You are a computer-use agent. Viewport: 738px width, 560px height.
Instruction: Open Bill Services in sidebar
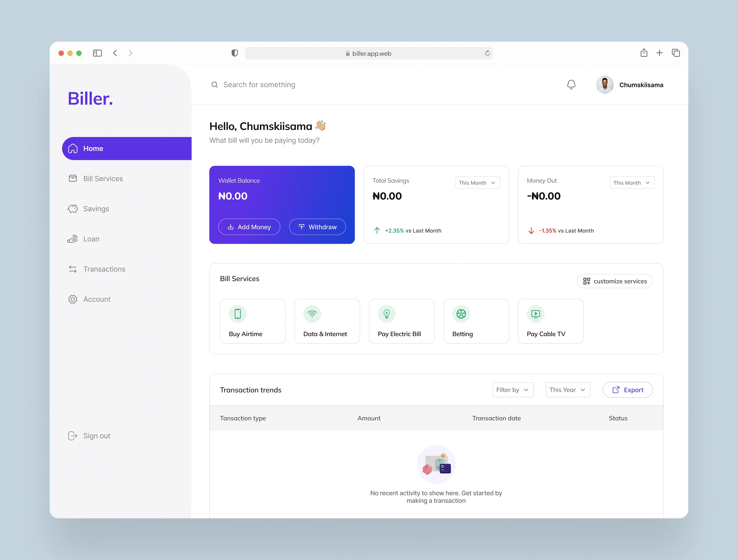tap(103, 179)
